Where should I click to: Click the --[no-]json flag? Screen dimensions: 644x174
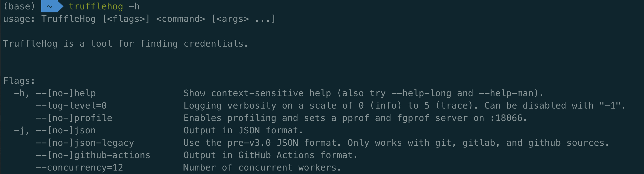pos(66,131)
